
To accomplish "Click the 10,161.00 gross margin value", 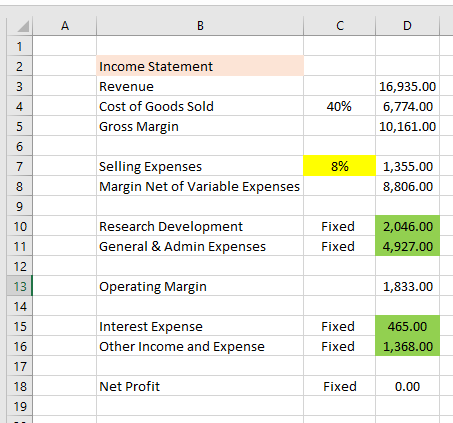I will (407, 126).
